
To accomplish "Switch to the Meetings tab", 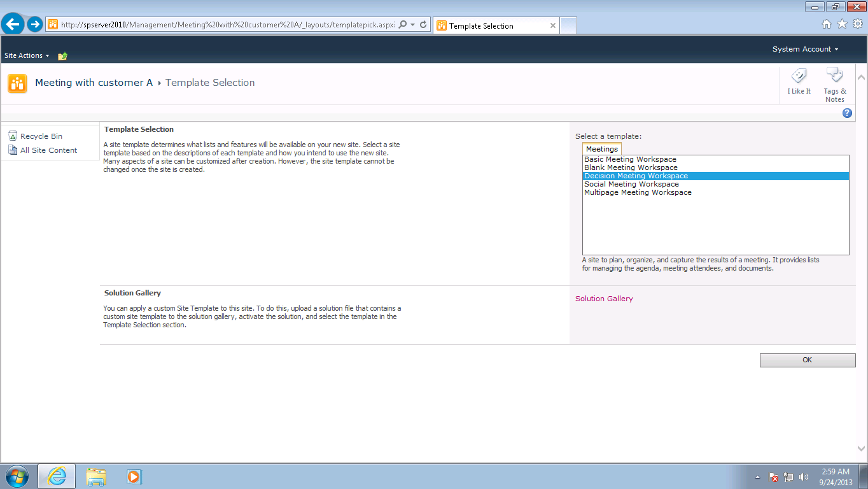I will pos(601,148).
